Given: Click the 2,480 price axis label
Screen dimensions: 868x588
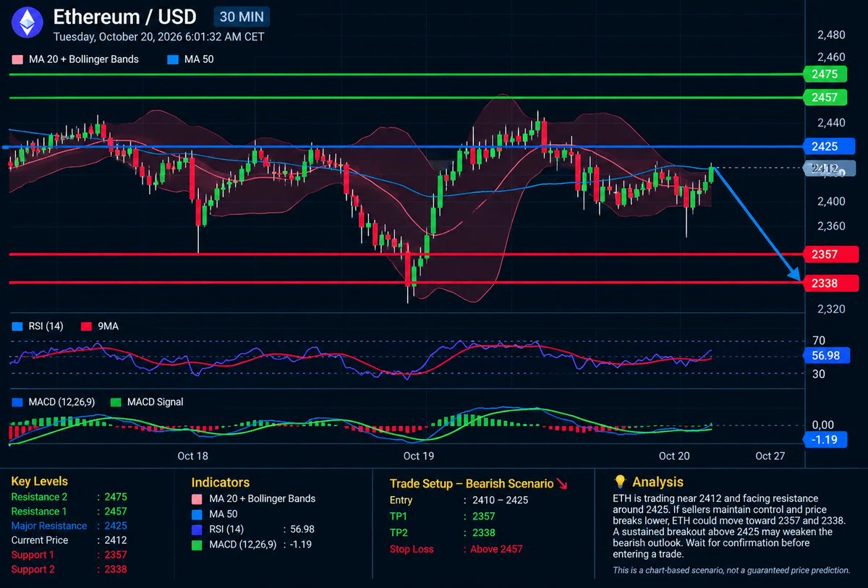Looking at the screenshot, I should (830, 35).
